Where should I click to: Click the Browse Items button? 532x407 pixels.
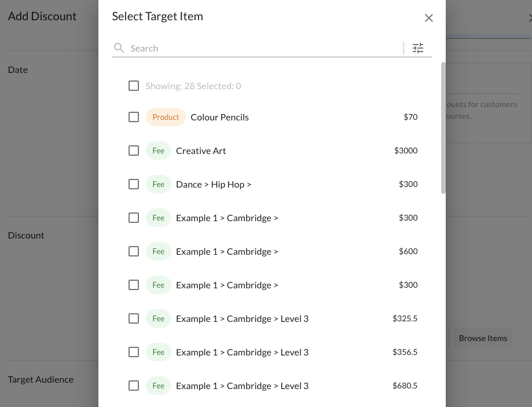pos(483,338)
